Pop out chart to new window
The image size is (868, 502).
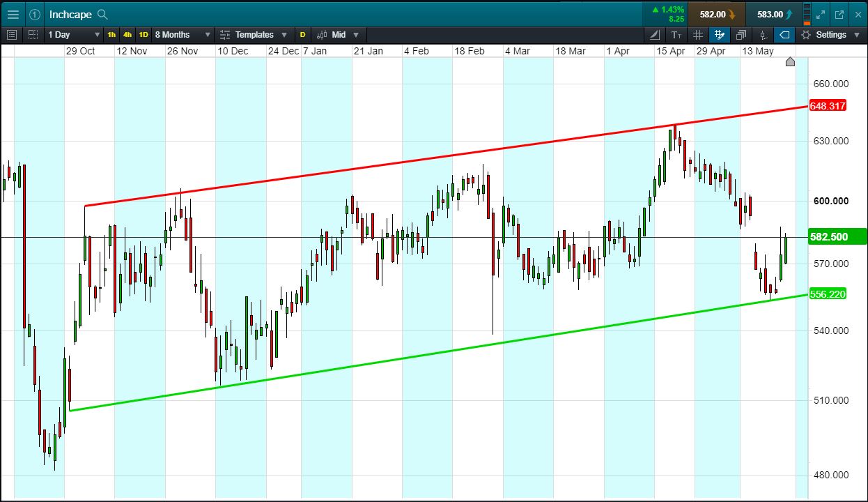839,14
